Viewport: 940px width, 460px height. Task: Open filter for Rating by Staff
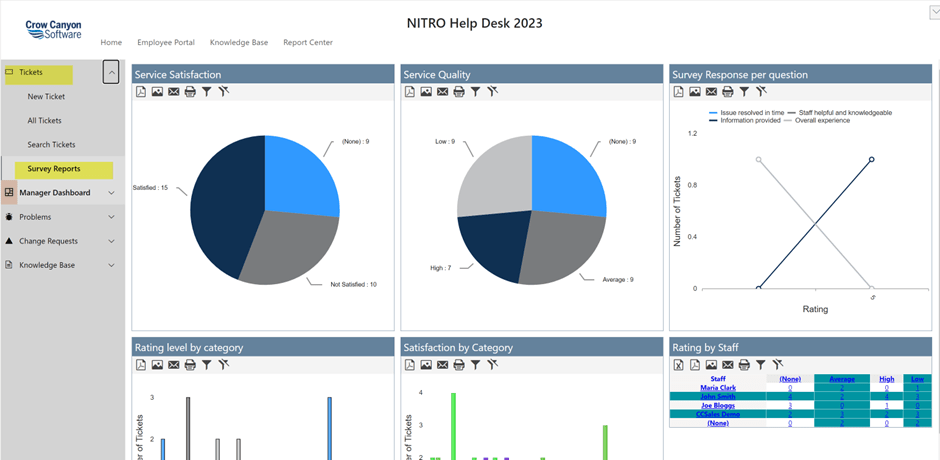pos(760,365)
